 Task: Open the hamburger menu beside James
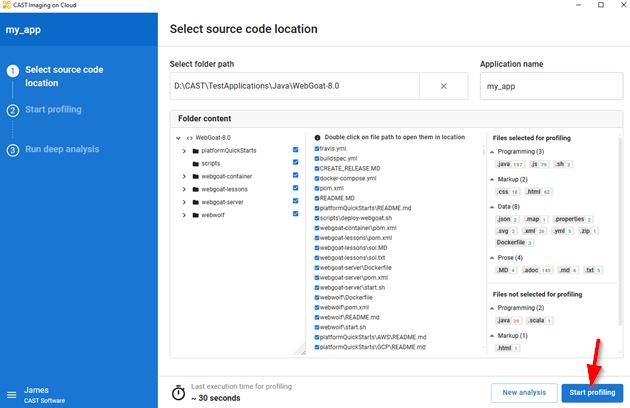[x=12, y=395]
